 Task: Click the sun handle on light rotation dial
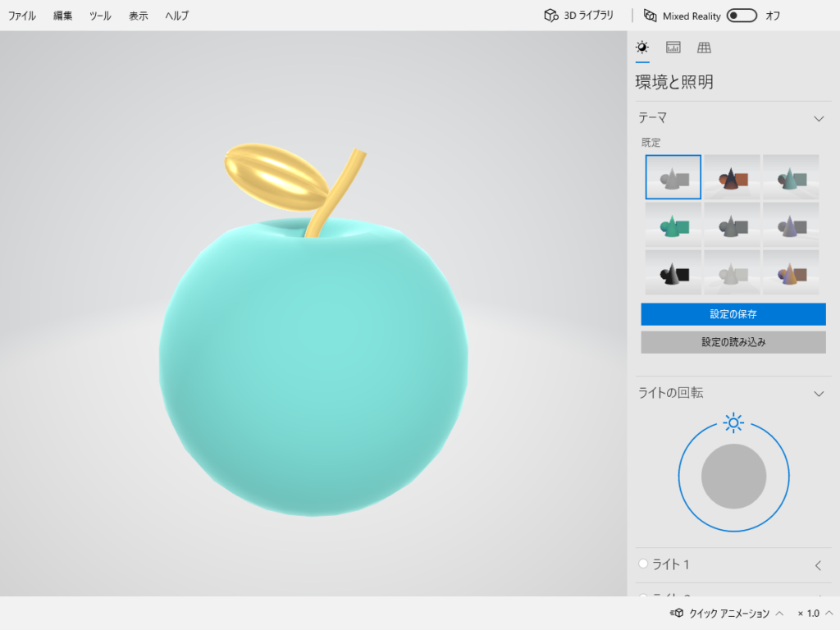coord(733,422)
